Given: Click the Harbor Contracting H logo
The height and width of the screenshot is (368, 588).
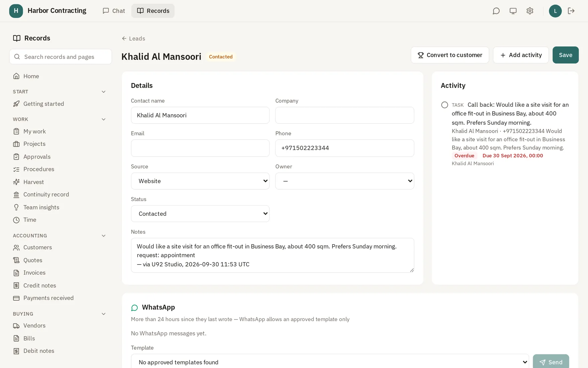Looking at the screenshot, I should [x=16, y=11].
